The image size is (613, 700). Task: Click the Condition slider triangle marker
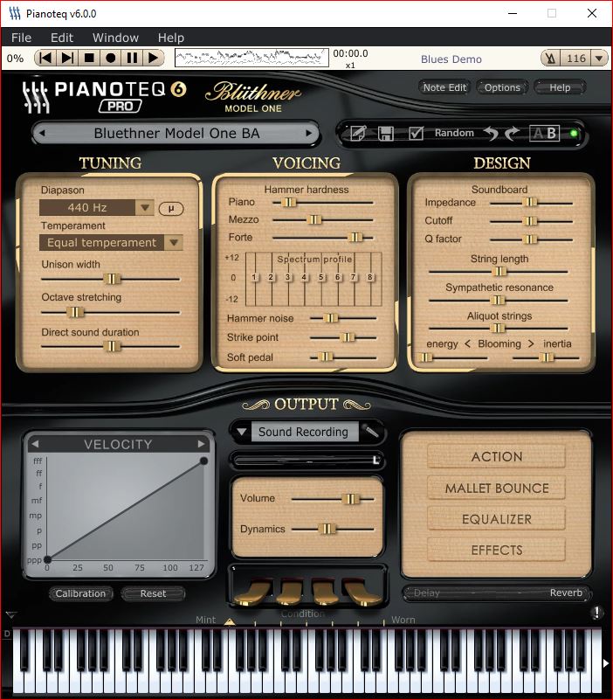point(230,621)
